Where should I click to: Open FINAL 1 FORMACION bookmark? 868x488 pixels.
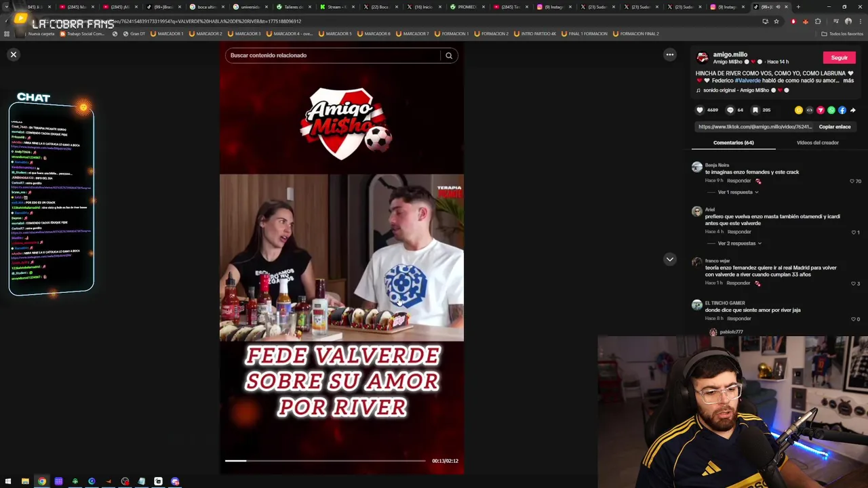(x=584, y=34)
